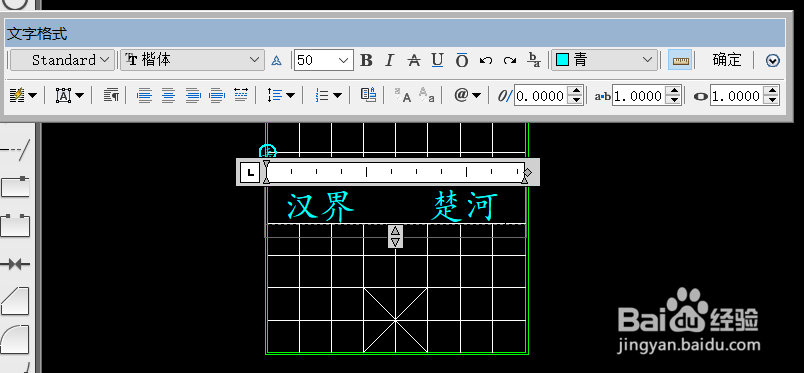This screenshot has width=804, height=373.
Task: Click the cyan color swatch
Action: tap(562, 60)
